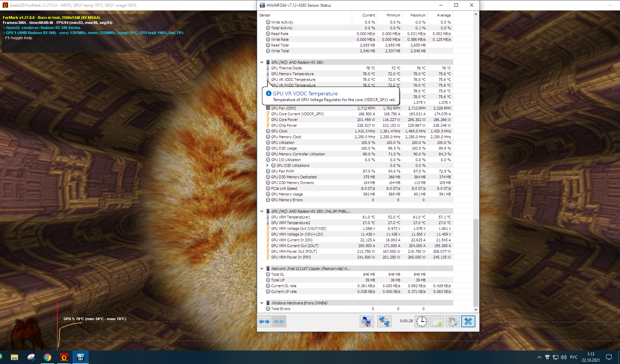
Task: Click the circle icon beside Total Errors
Action: pyautogui.click(x=268, y=309)
